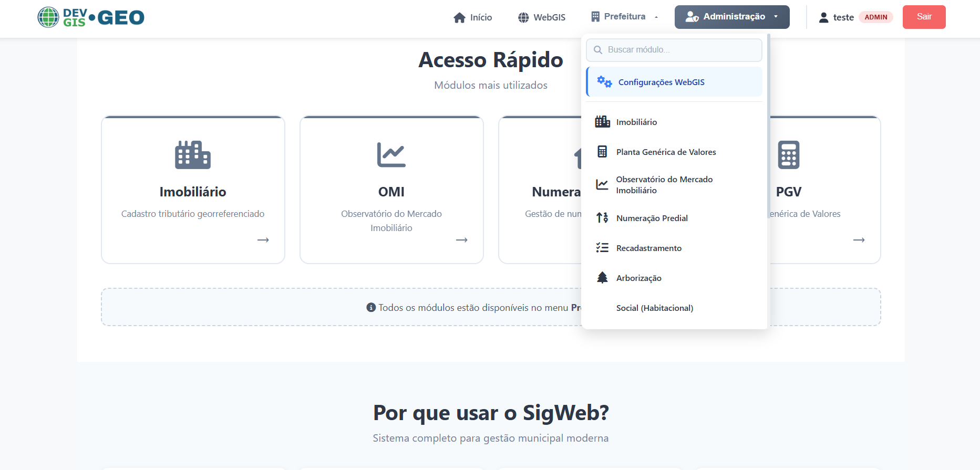This screenshot has width=980, height=470.
Task: Click the info icon in modules notice
Action: point(371,307)
